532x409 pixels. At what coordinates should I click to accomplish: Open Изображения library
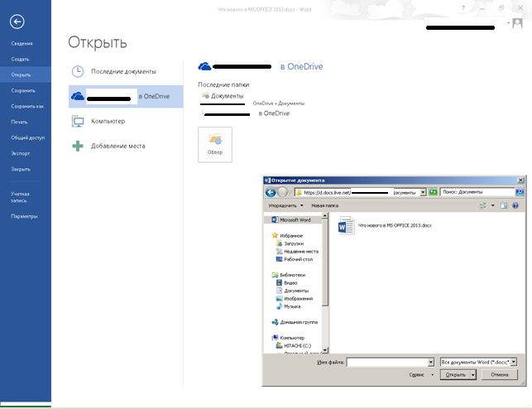point(295,299)
